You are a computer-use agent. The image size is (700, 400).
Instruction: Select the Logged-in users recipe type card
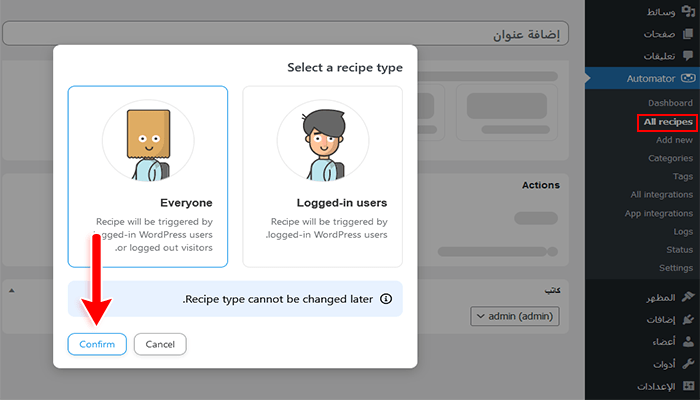322,177
